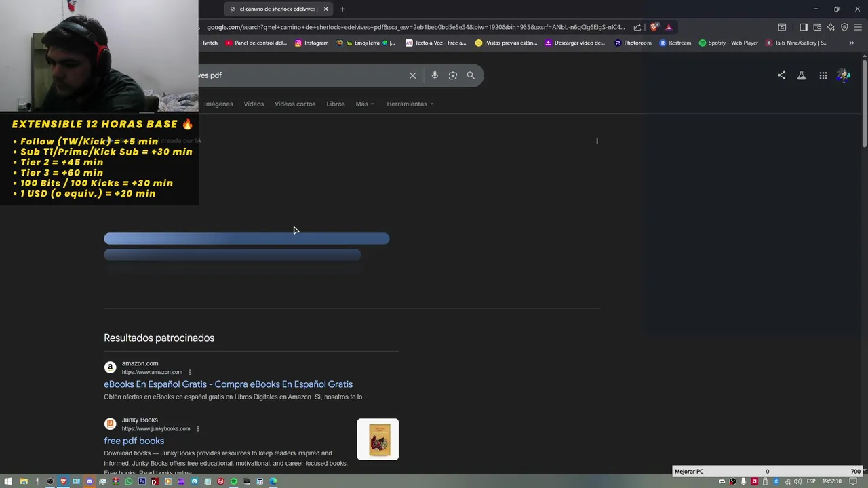This screenshot has width=868, height=488.
Task: Open the Photoroom bookmark
Action: 633,43
